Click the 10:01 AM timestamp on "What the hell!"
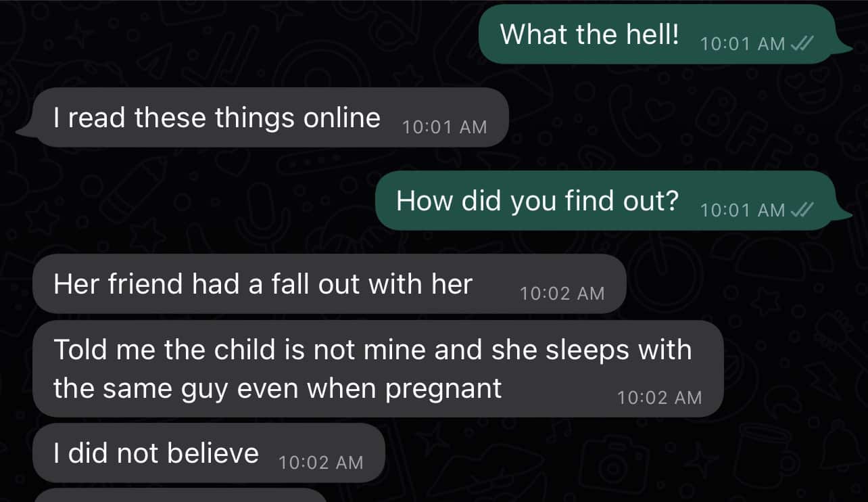The width and height of the screenshot is (868, 502). pos(742,44)
